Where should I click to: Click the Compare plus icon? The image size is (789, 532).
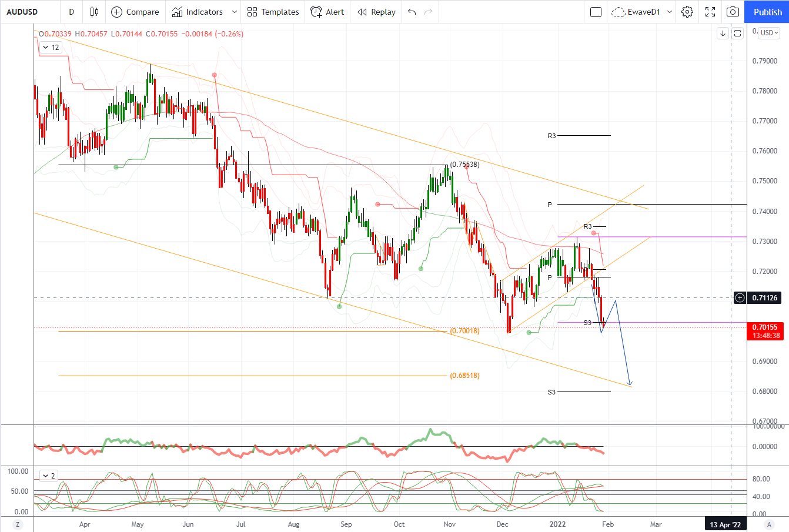116,12
